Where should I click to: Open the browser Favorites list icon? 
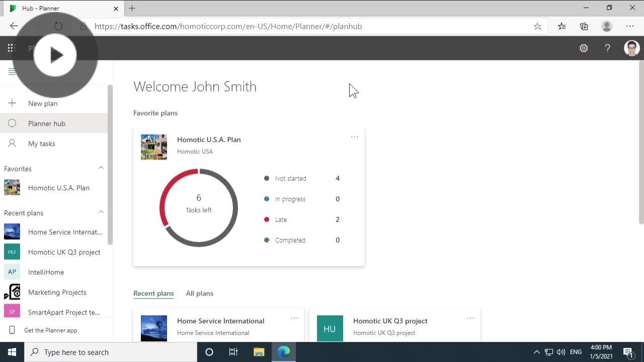click(x=561, y=26)
